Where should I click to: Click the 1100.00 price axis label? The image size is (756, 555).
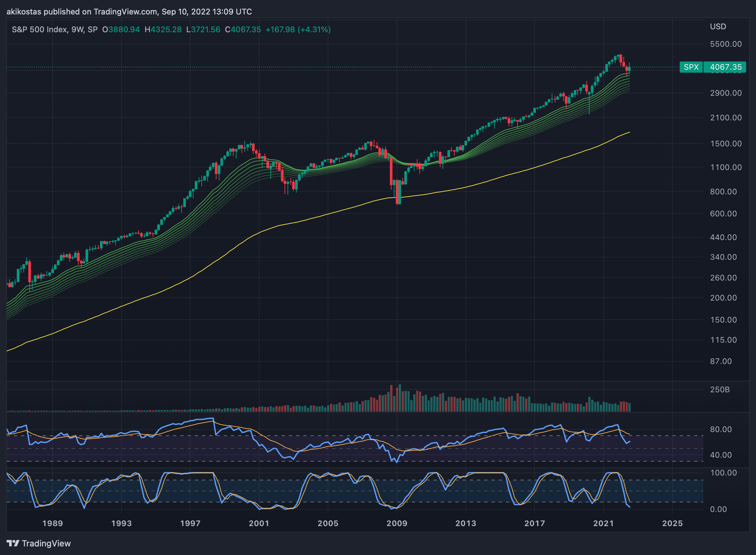coord(726,167)
